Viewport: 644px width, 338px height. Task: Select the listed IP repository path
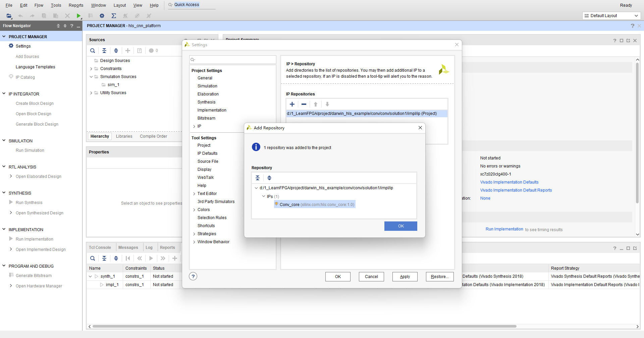(x=367, y=114)
